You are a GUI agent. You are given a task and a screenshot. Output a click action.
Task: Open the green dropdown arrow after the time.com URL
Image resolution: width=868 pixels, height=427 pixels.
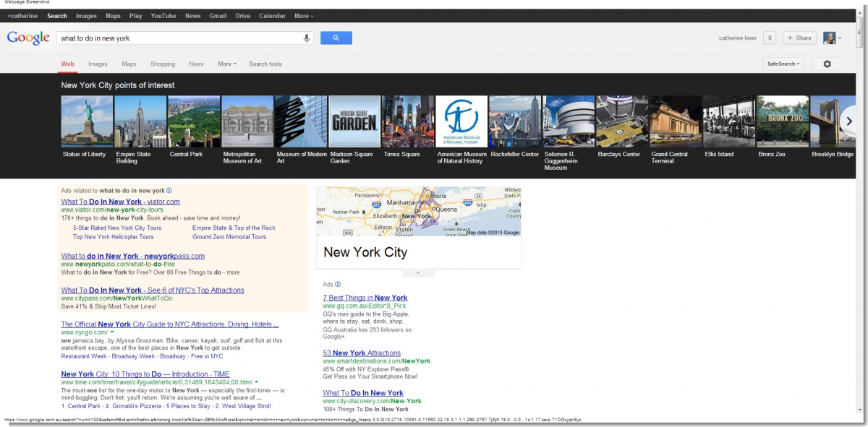tap(256, 381)
